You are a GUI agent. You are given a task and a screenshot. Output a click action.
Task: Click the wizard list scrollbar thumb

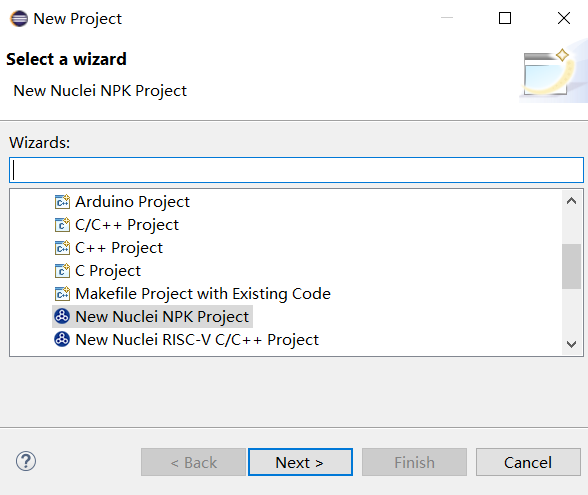(x=571, y=266)
